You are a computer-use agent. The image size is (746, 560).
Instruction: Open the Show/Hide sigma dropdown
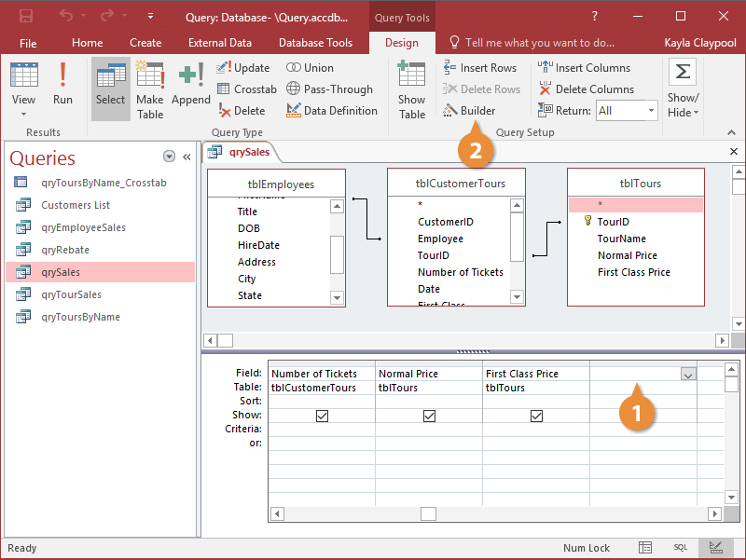coord(683,90)
